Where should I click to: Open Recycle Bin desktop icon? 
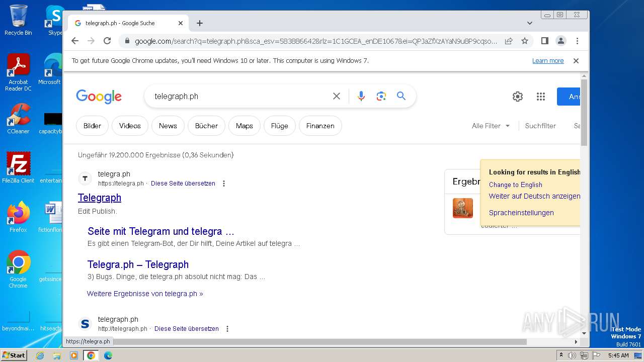tap(18, 20)
